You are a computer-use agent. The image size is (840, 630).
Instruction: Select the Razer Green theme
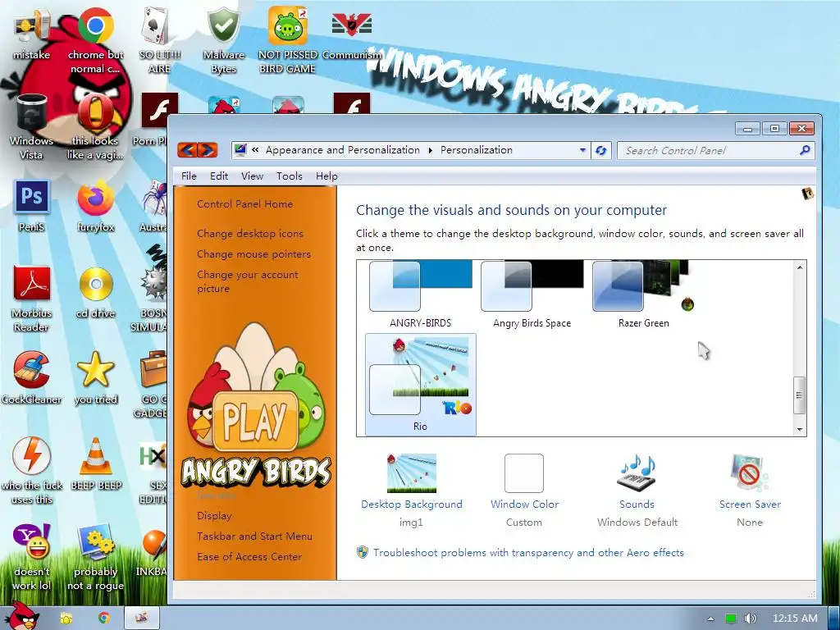[x=643, y=294]
